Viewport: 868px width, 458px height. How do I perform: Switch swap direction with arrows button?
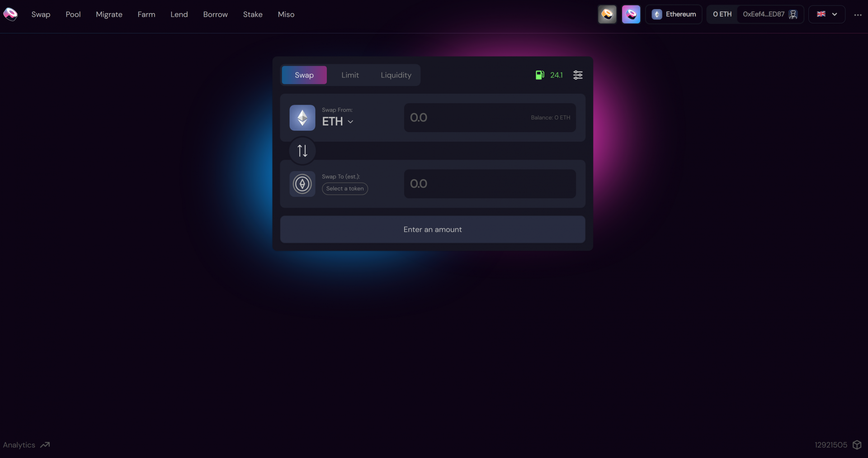click(x=302, y=151)
